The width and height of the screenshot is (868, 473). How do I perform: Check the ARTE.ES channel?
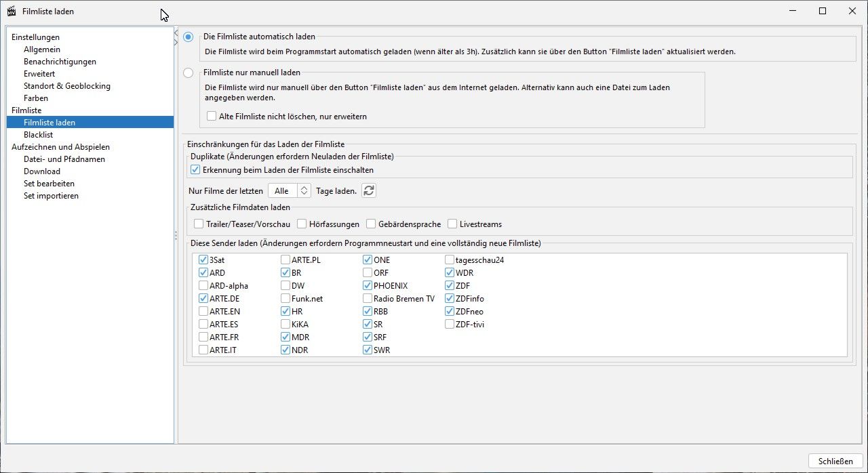(x=203, y=324)
